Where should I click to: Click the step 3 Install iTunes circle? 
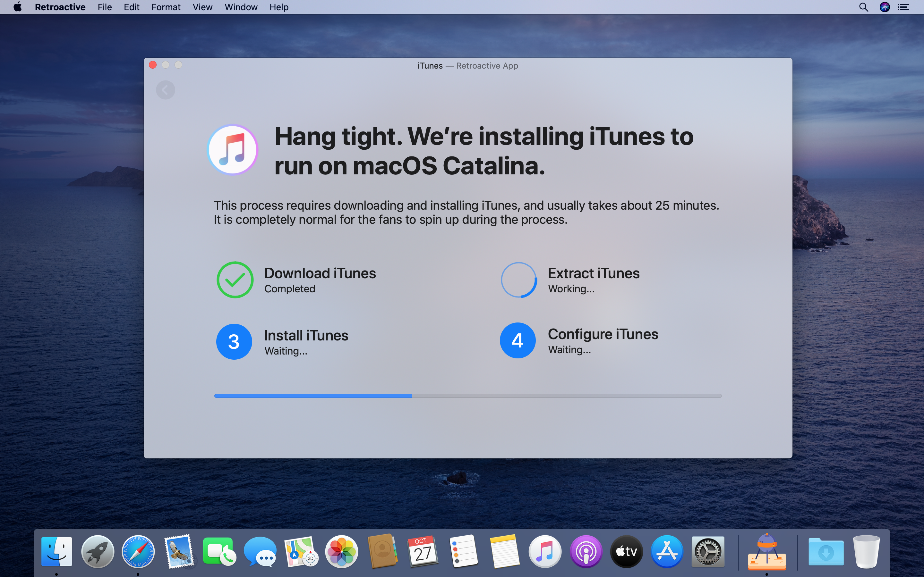234,341
